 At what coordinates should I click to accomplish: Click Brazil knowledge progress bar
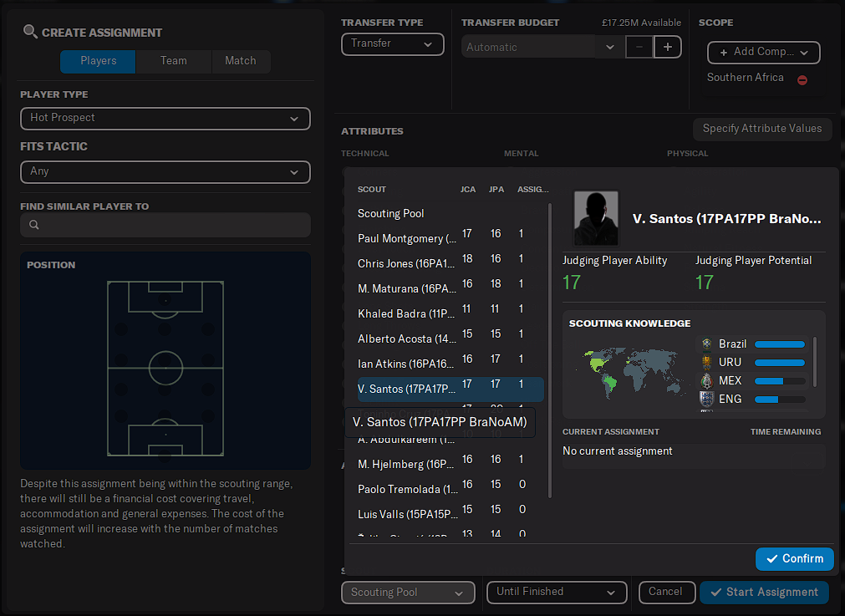(x=780, y=344)
